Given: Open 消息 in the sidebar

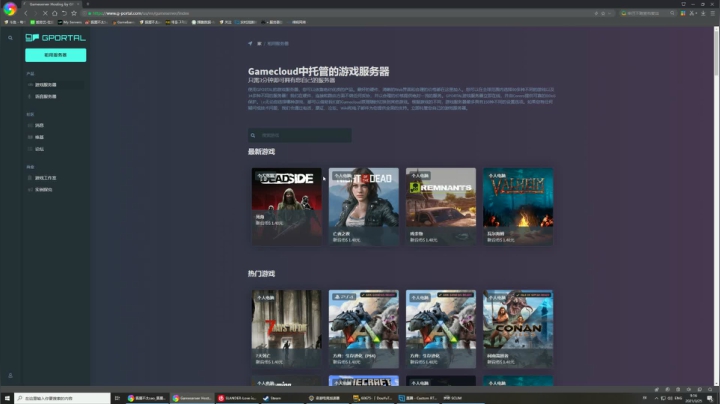Looking at the screenshot, I should pos(39,125).
